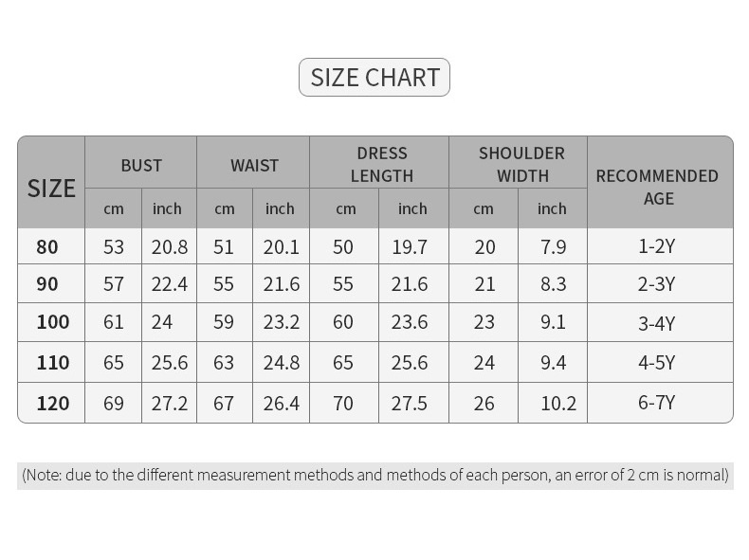Click the SIZE header cell
Image resolution: width=749 pixels, height=560 pixels.
[51, 188]
